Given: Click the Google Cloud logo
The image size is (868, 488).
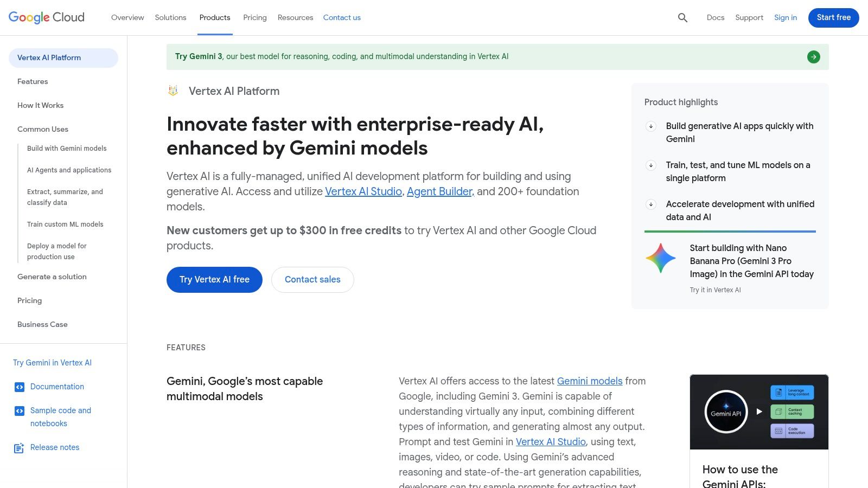Looking at the screenshot, I should click(46, 17).
